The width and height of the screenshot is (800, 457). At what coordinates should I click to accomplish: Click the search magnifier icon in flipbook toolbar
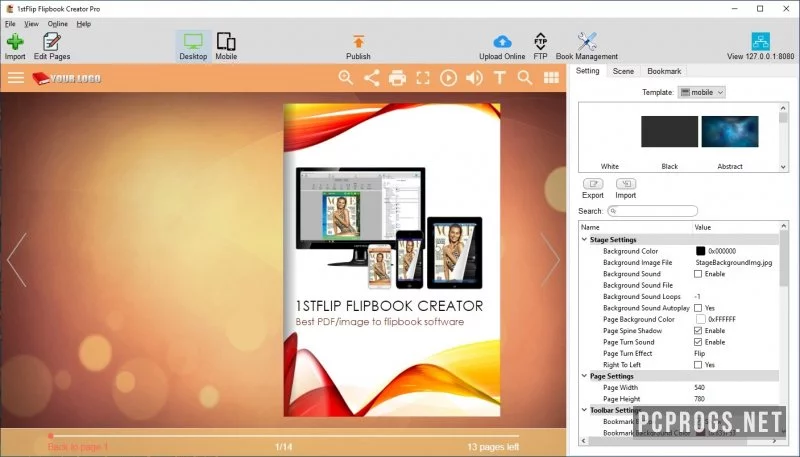click(x=524, y=78)
